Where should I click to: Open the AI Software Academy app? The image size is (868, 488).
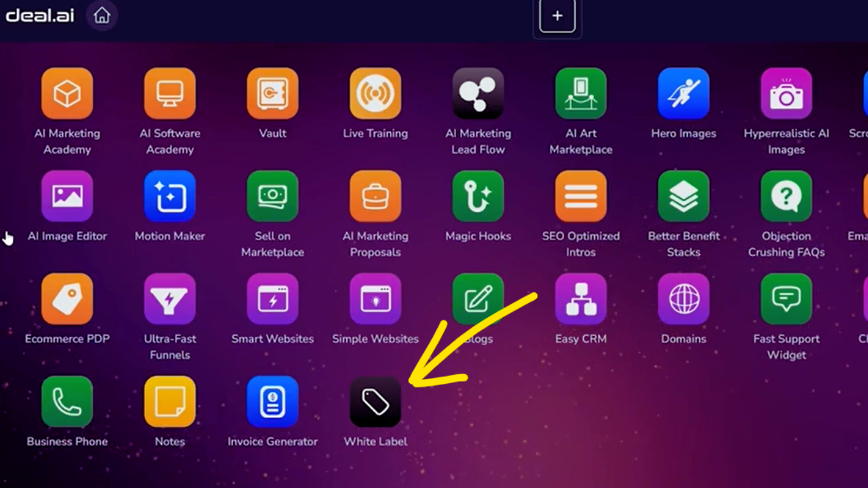pos(170,93)
